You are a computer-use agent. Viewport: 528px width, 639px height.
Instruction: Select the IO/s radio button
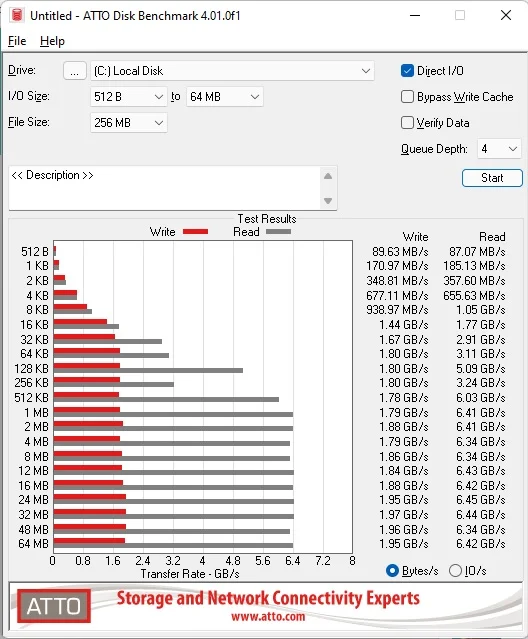(455, 571)
